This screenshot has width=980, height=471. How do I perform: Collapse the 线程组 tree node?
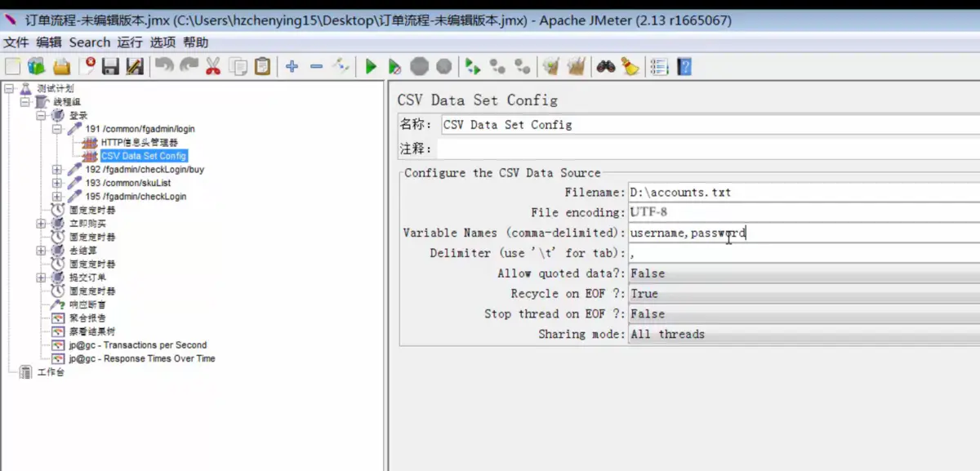click(25, 102)
